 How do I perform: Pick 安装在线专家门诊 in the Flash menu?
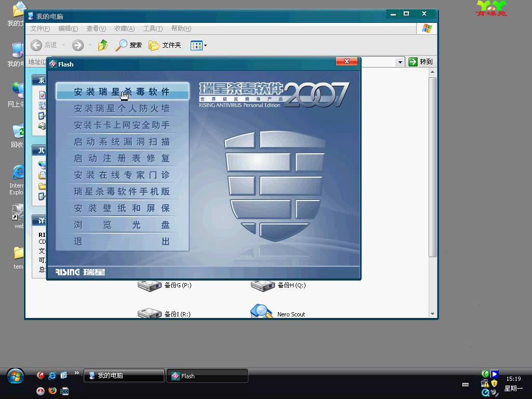click(122, 175)
